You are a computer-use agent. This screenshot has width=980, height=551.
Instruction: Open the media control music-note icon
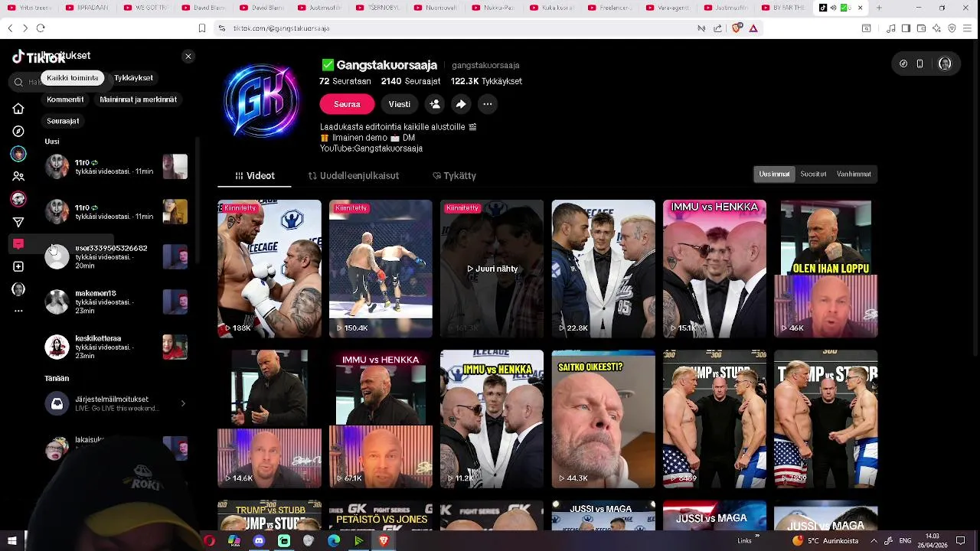890,28
